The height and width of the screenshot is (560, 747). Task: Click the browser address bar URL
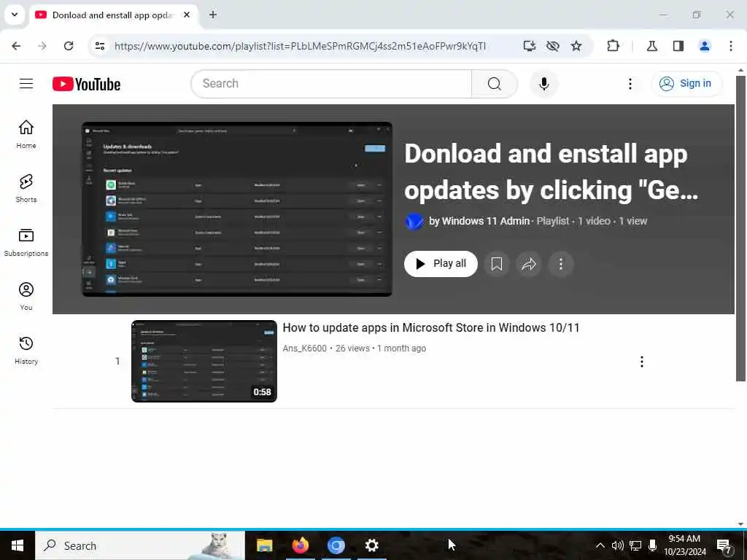300,46
